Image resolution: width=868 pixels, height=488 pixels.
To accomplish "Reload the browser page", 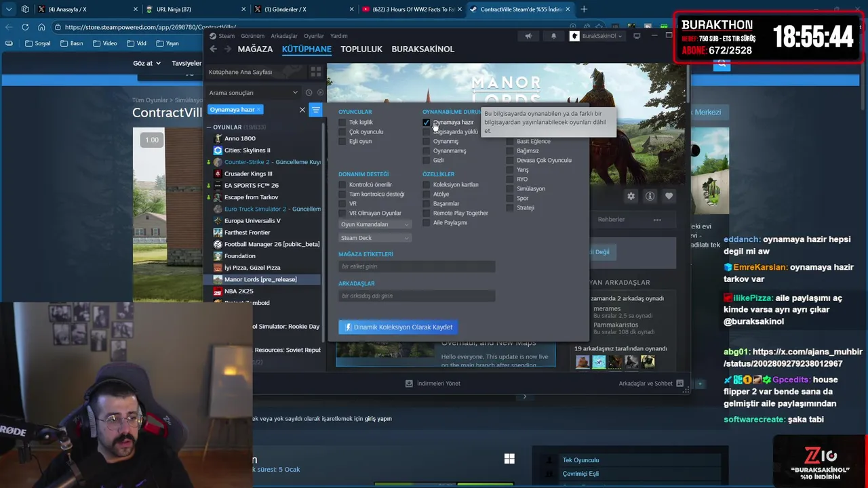I will (x=25, y=27).
